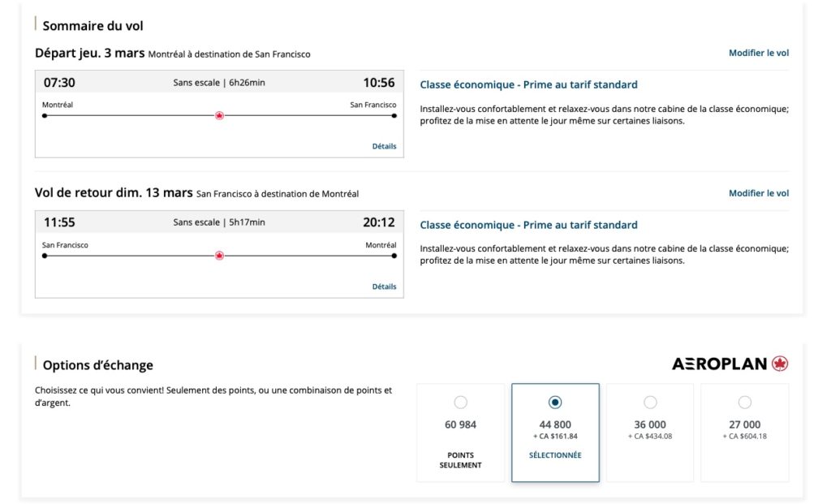Select the 36 000 points + CA $434.08 option

pyautogui.click(x=650, y=401)
